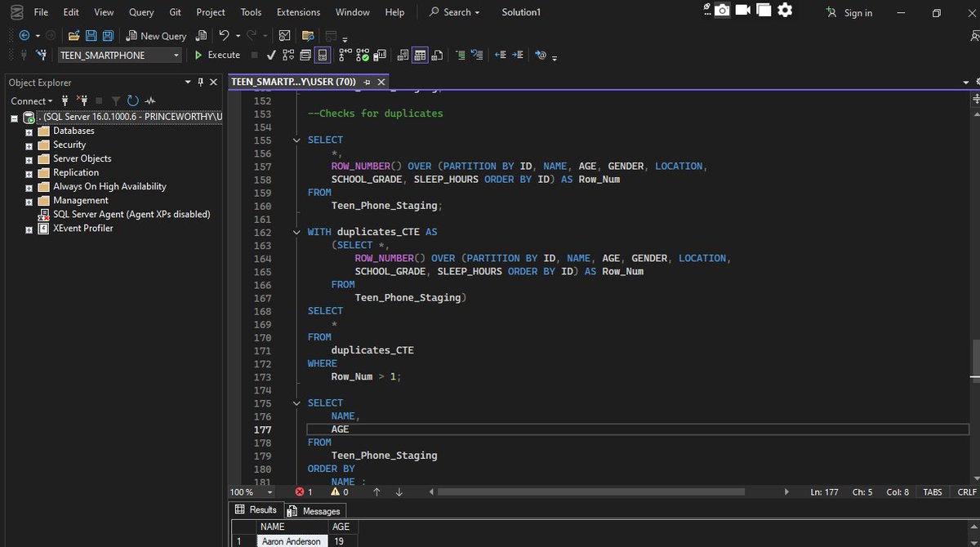Decrease line indent icon
The height and width of the screenshot is (547, 980).
pos(501,55)
